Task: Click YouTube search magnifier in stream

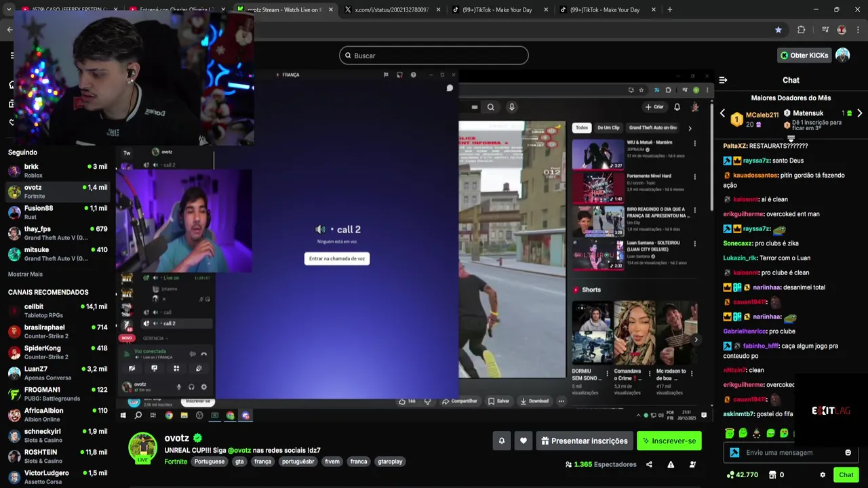Action: point(490,107)
